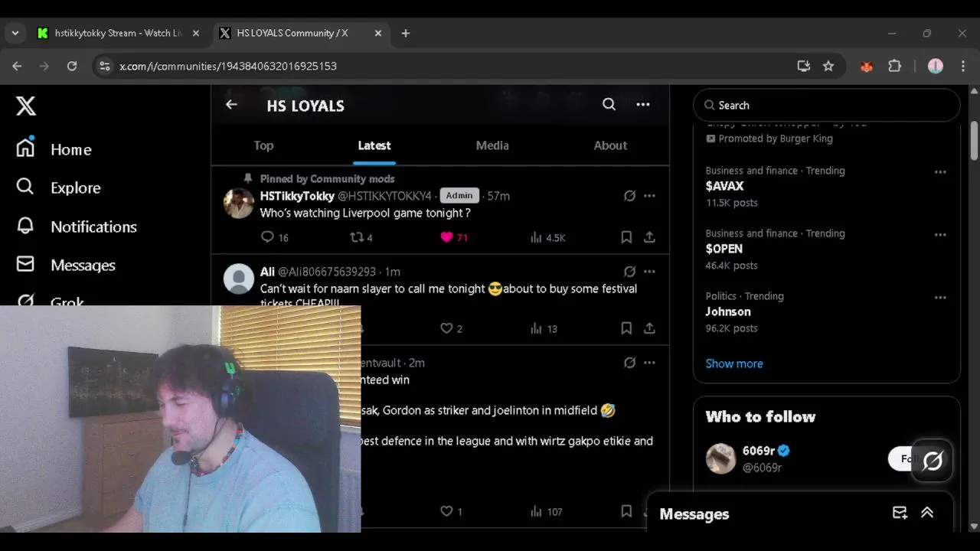Viewport: 980px width, 551px height.
Task: Open more options for Johnson trend
Action: [940, 298]
